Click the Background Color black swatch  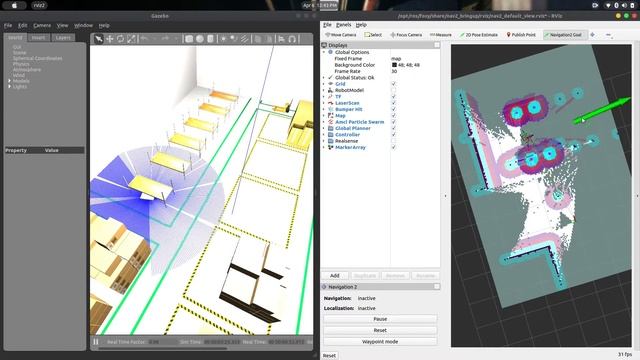point(394,65)
